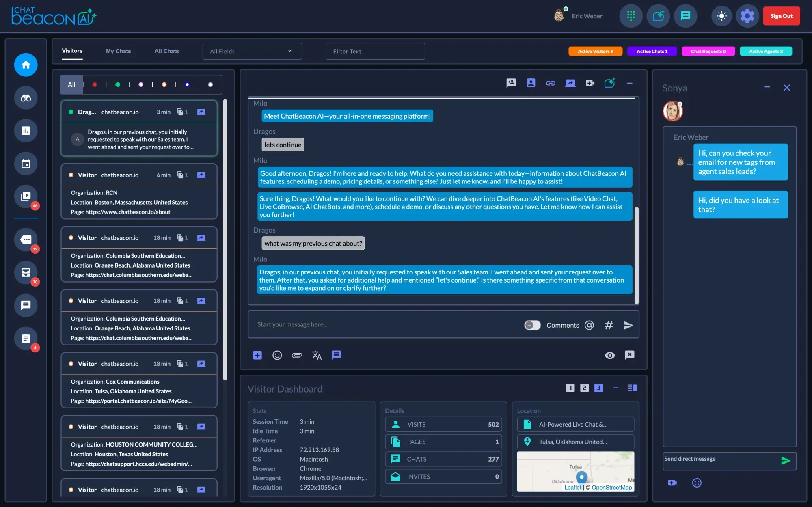Click the attachment paperclip icon
This screenshot has width=812, height=507.
[297, 355]
